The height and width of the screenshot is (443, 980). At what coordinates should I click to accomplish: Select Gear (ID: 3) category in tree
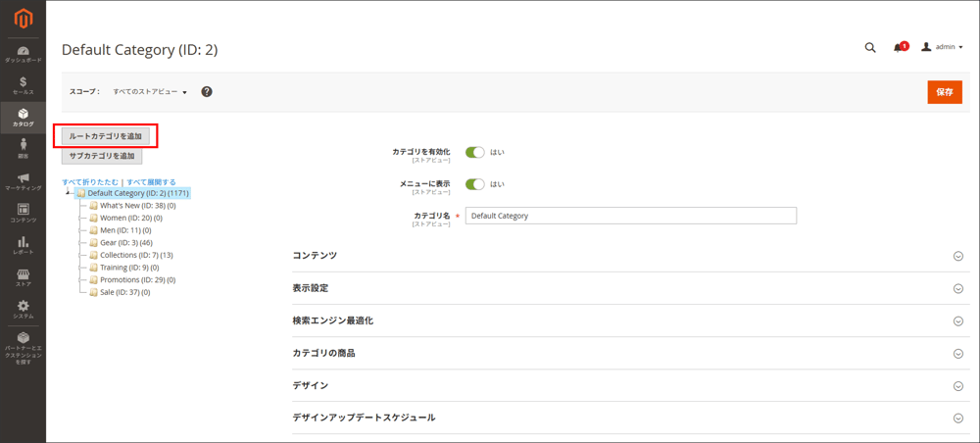[x=125, y=242]
